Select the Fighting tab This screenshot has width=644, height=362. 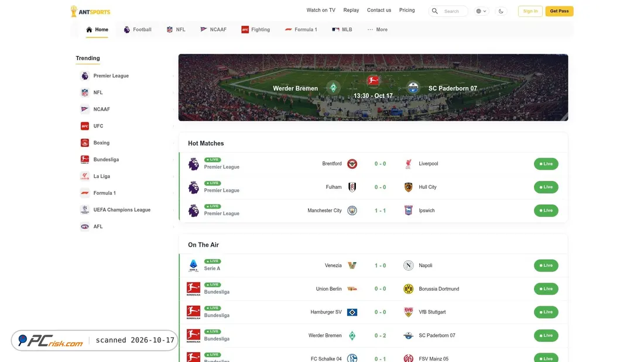coord(255,30)
